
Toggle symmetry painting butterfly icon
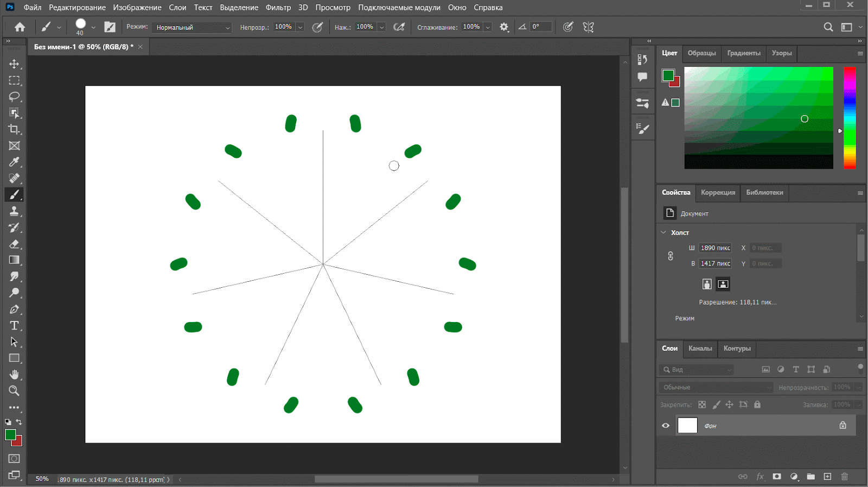coord(589,27)
